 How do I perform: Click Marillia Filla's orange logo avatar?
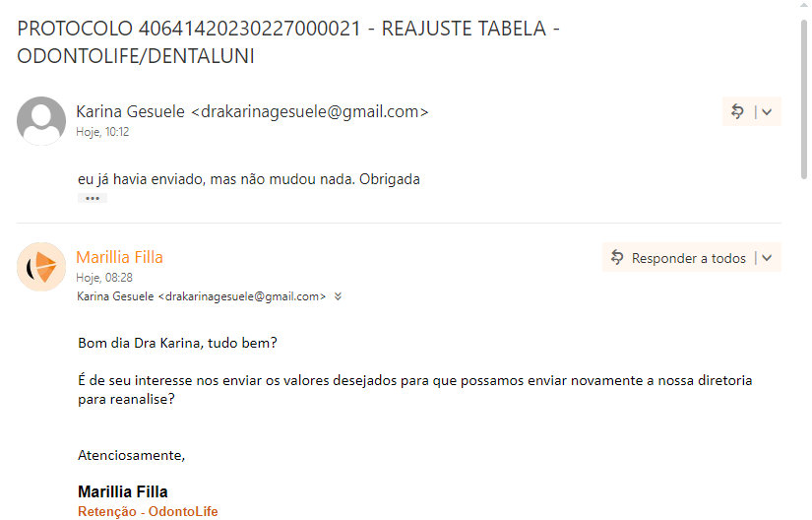pos(41,267)
